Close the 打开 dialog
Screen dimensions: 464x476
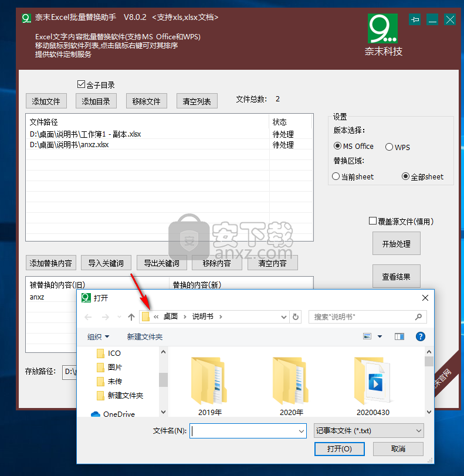tap(425, 298)
